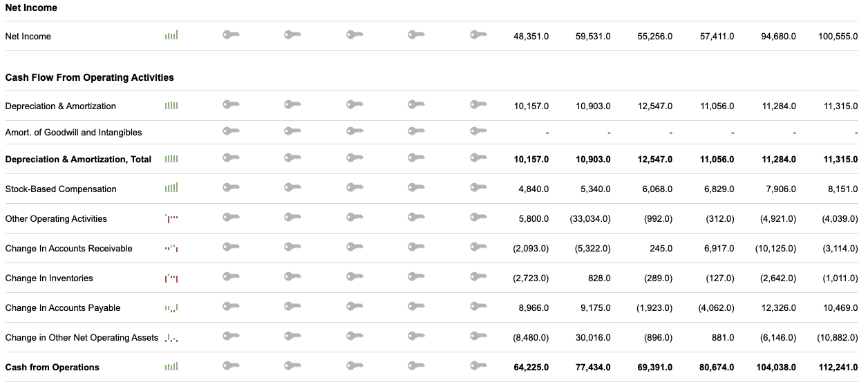
Task: Select the Stock-Based Compensation label
Action: point(61,189)
